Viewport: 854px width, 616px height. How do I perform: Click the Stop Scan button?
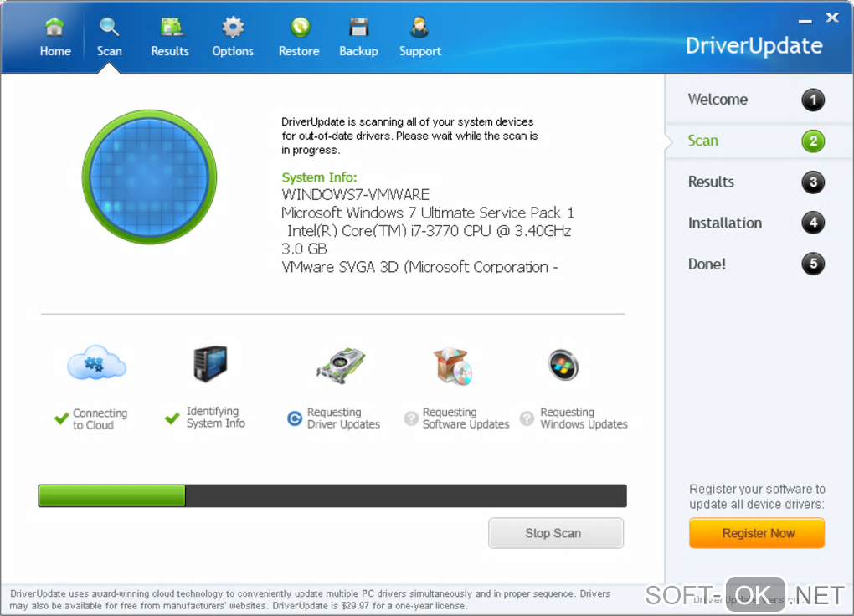[x=556, y=532]
